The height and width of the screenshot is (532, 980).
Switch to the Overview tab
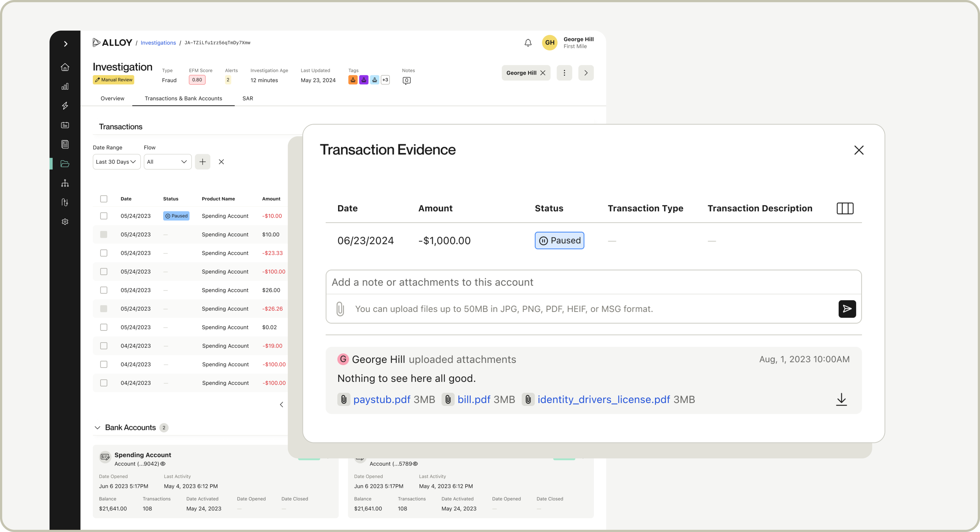[112, 98]
